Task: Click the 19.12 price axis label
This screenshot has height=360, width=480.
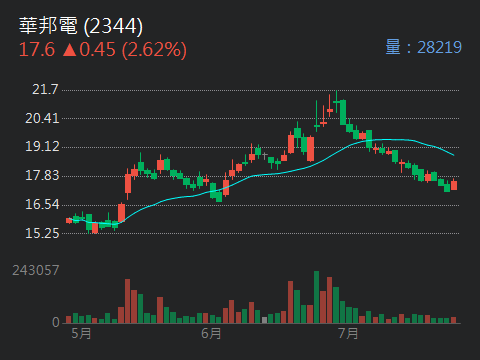Action: click(x=42, y=147)
